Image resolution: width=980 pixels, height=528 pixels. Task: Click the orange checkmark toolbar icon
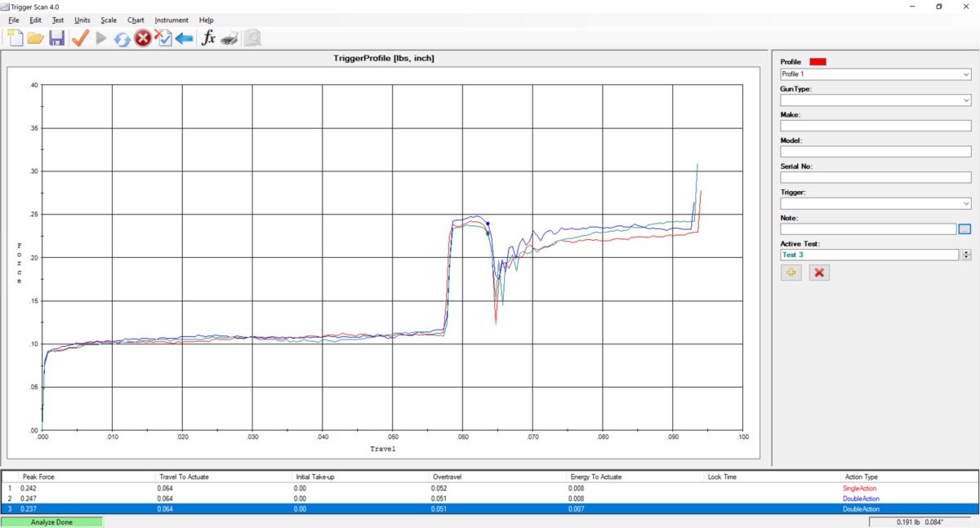point(79,38)
